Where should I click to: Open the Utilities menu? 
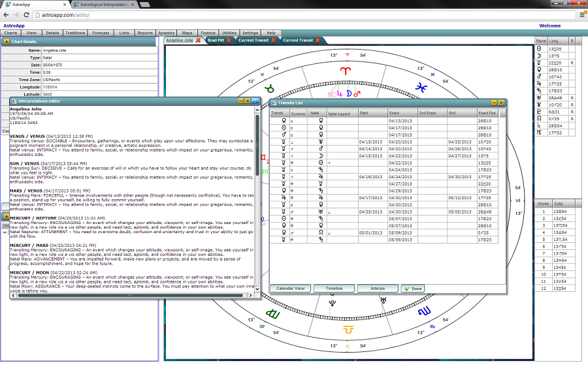(229, 33)
